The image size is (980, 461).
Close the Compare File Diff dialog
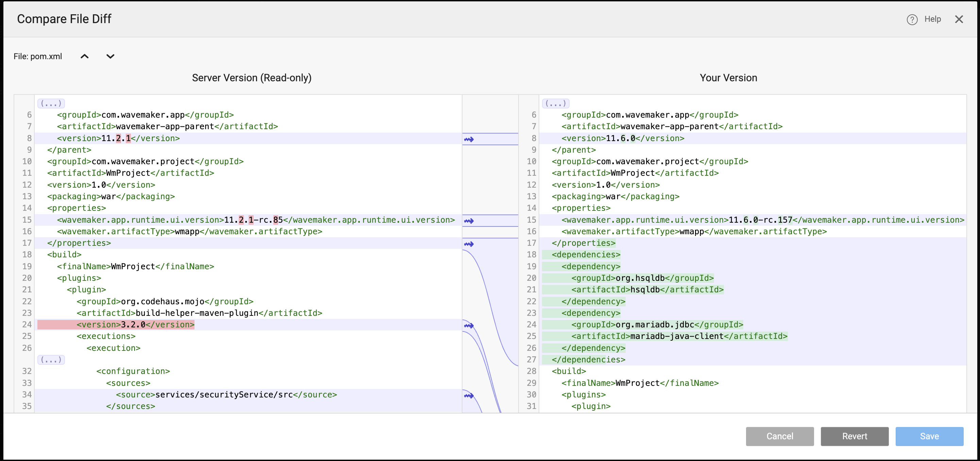pos(959,19)
